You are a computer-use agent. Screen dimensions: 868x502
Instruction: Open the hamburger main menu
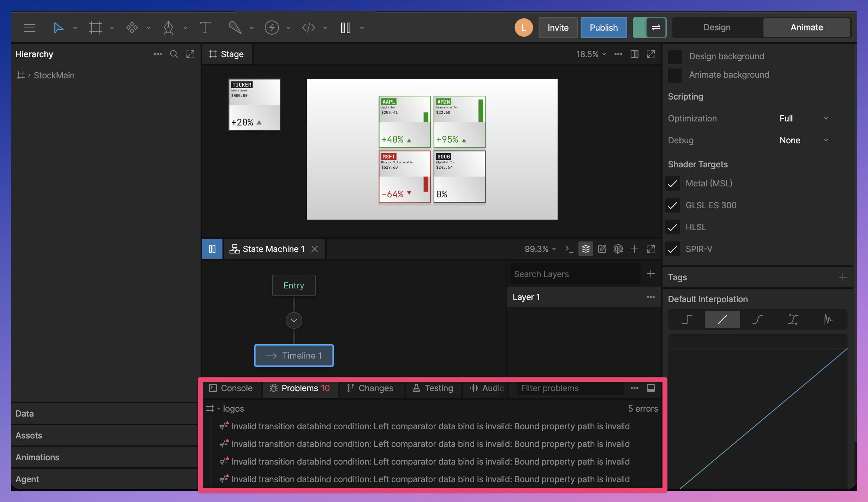[30, 28]
